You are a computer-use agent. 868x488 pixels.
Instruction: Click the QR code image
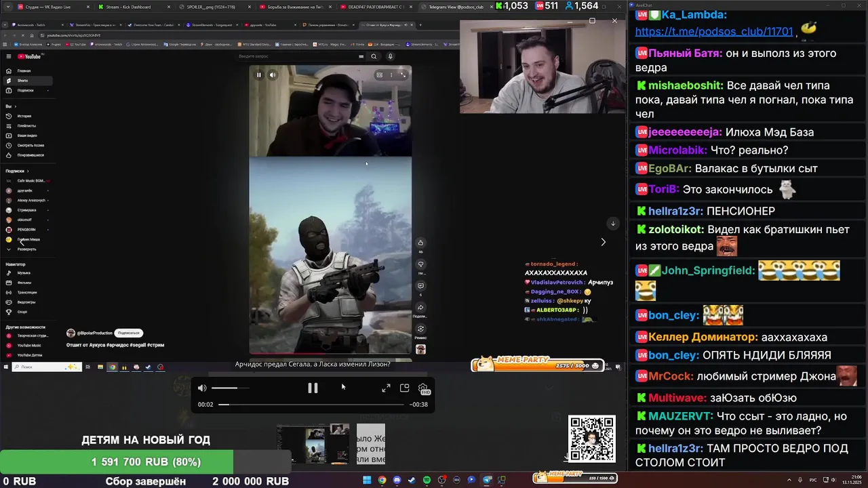[x=592, y=439]
